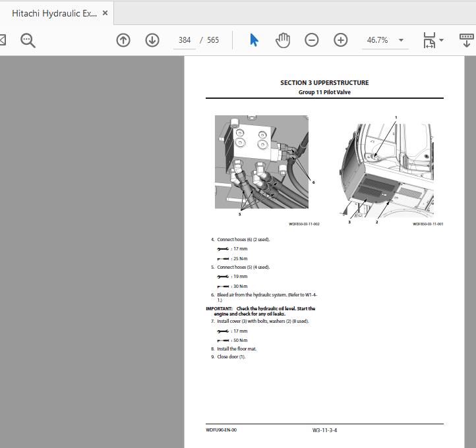
Task: Click the cab cover diagram image
Action: [387, 170]
